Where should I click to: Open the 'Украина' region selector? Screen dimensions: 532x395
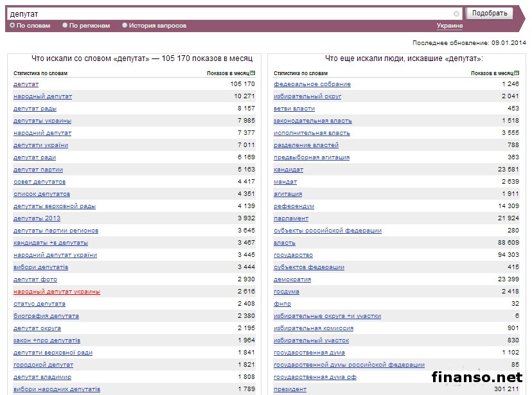[x=449, y=26]
